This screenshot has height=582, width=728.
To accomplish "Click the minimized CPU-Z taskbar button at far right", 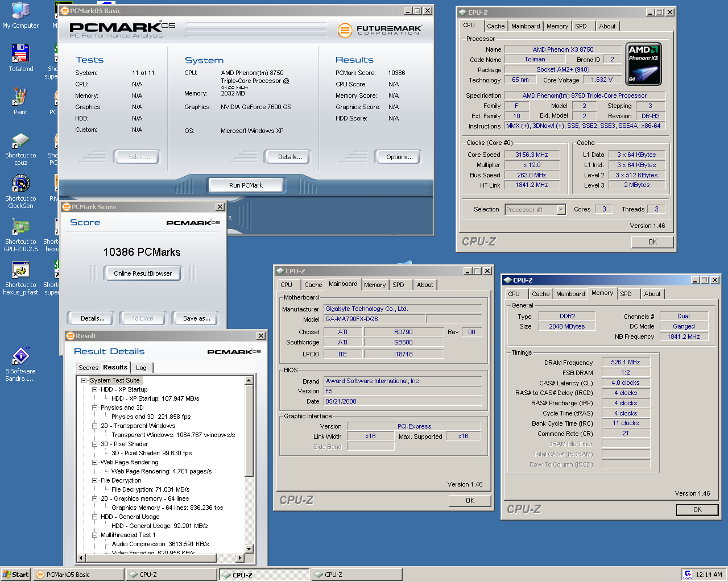I will pyautogui.click(x=357, y=575).
